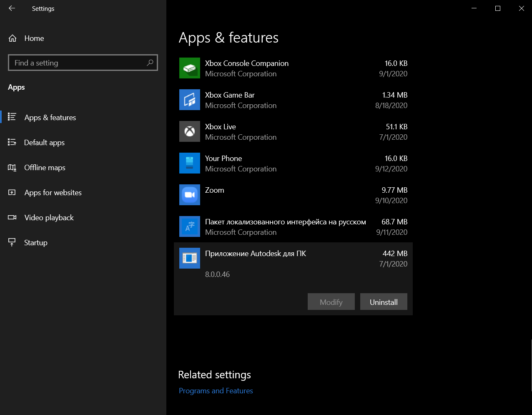
Task: Click the Home house icon
Action: pyautogui.click(x=13, y=38)
